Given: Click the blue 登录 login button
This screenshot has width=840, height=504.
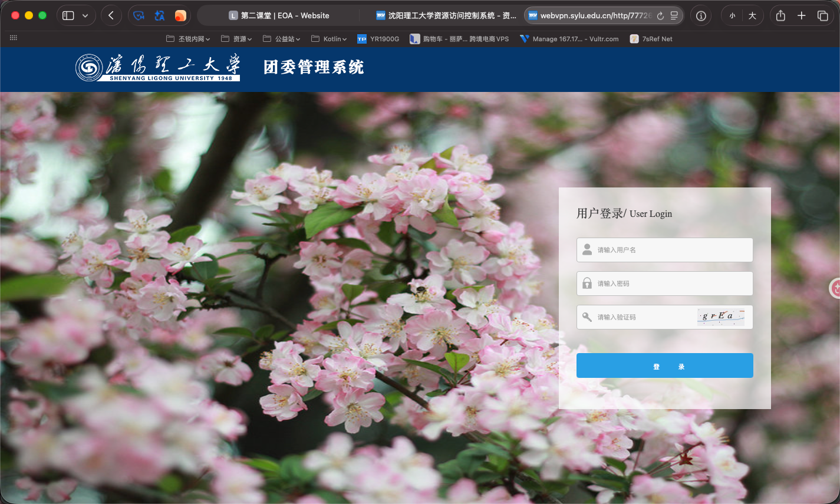Looking at the screenshot, I should click(x=665, y=365).
